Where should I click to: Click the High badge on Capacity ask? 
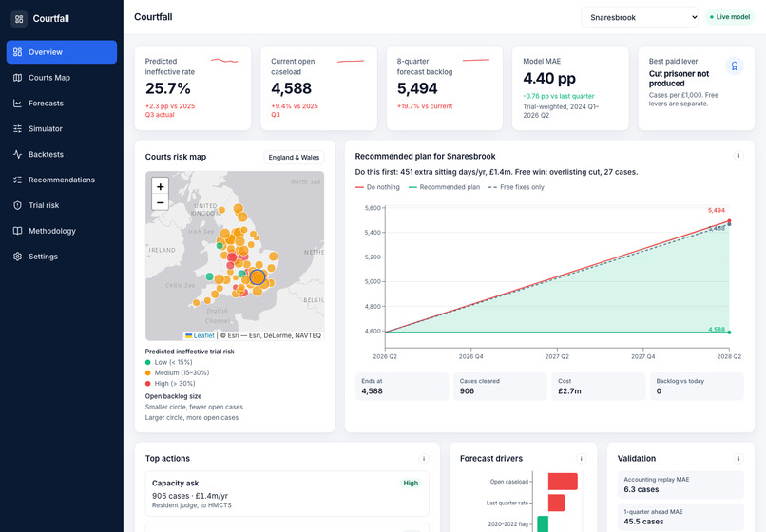[x=411, y=483]
